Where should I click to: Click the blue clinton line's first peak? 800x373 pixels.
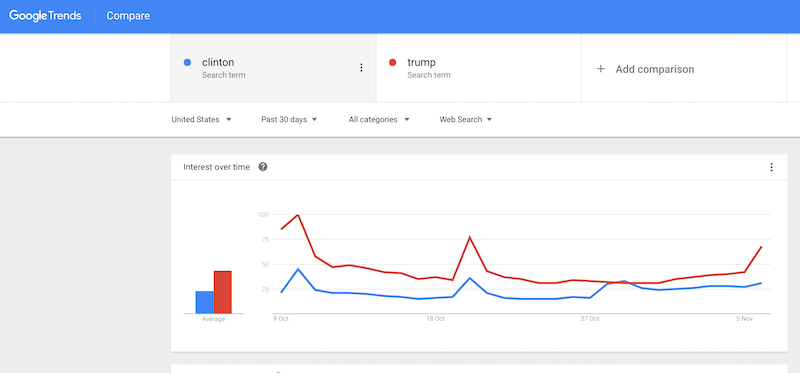pos(298,269)
